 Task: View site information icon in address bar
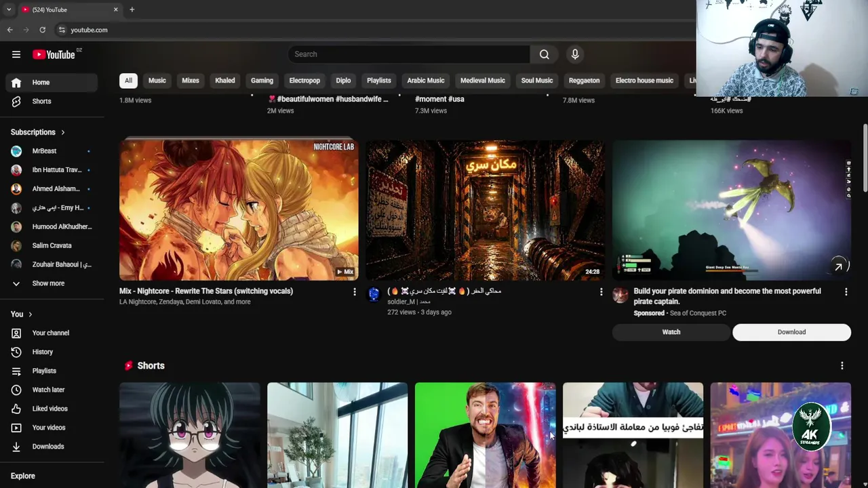point(62,30)
